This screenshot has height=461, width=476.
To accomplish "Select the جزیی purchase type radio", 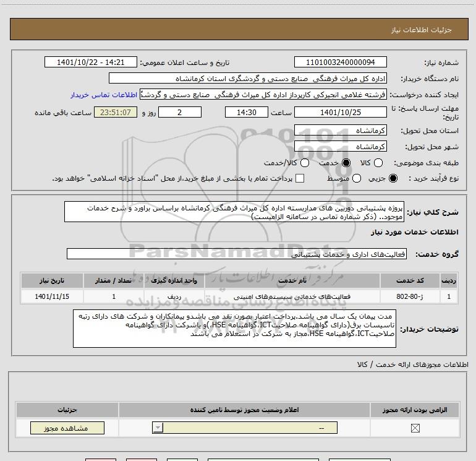I will click(x=393, y=178).
